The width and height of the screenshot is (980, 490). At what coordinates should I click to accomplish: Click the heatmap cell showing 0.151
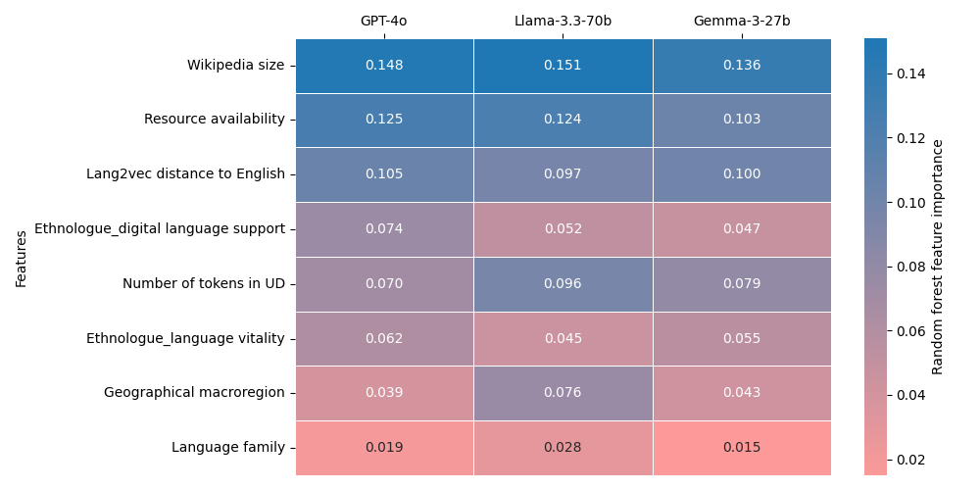coord(563,66)
